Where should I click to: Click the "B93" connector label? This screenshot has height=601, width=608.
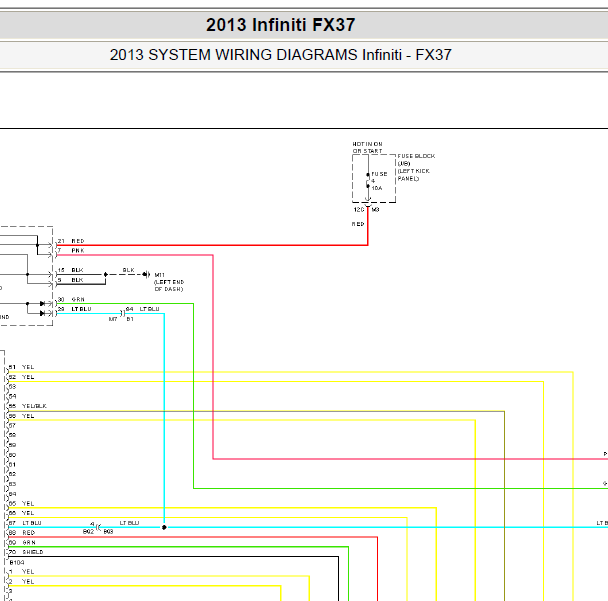108,532
